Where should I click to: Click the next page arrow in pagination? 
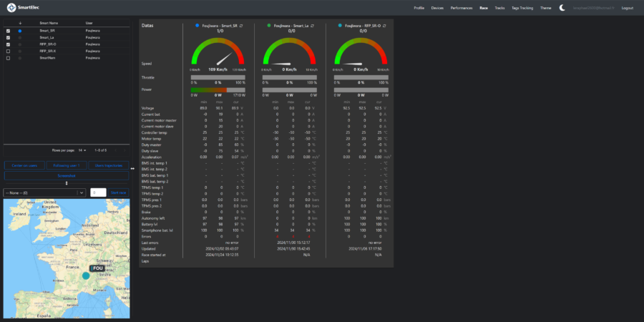(x=125, y=150)
